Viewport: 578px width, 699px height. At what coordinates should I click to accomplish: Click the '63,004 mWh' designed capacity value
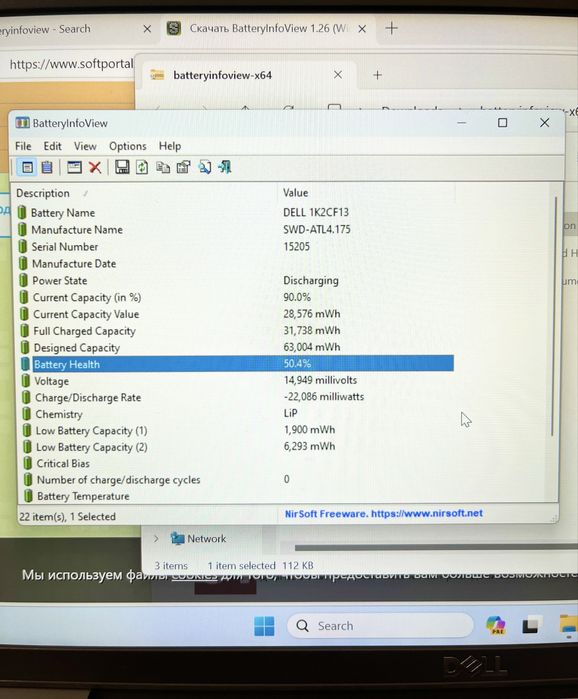click(x=312, y=347)
